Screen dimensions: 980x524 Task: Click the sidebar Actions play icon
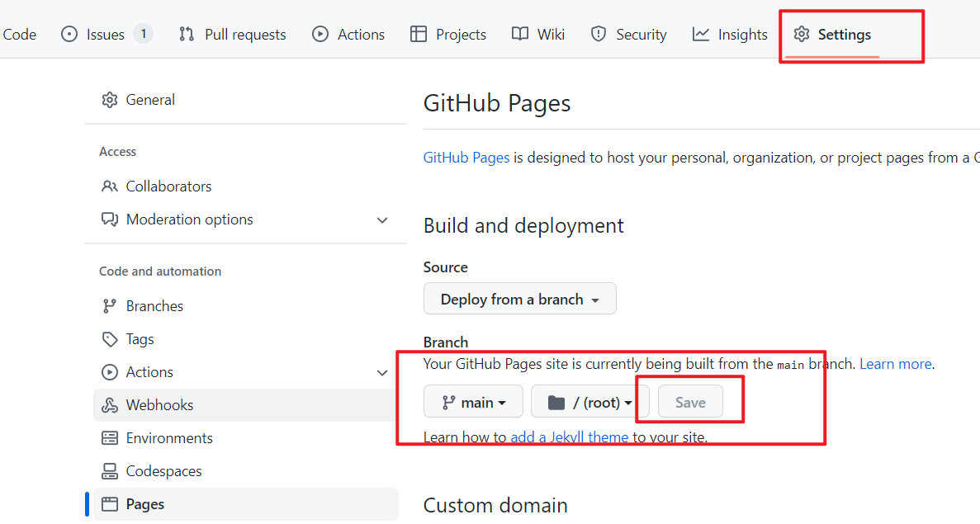pyautogui.click(x=109, y=372)
